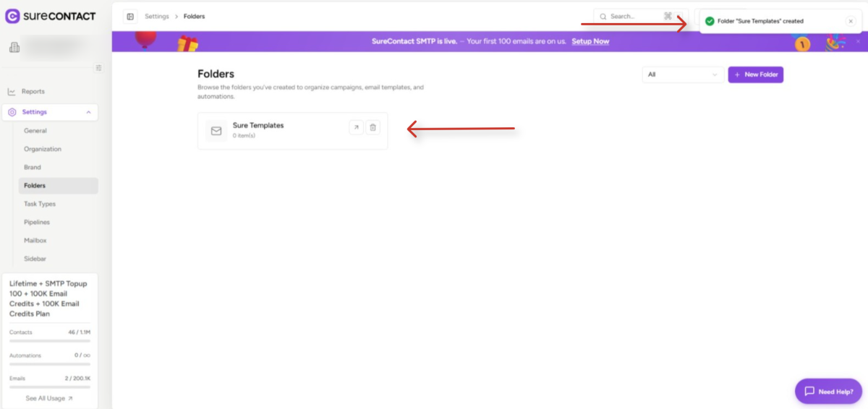
Task: Click the '46 / 1.1M' contacts value
Action: [x=79, y=332]
